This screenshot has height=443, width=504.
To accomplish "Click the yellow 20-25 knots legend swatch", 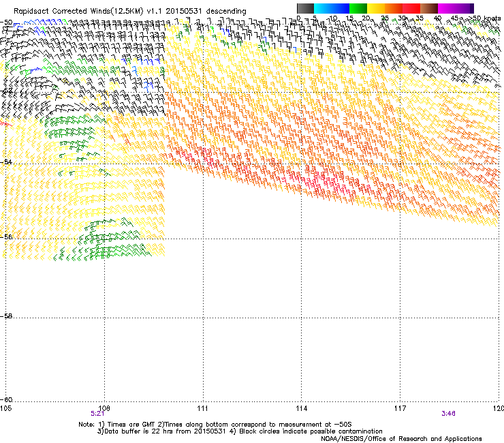I will click(x=376, y=8).
